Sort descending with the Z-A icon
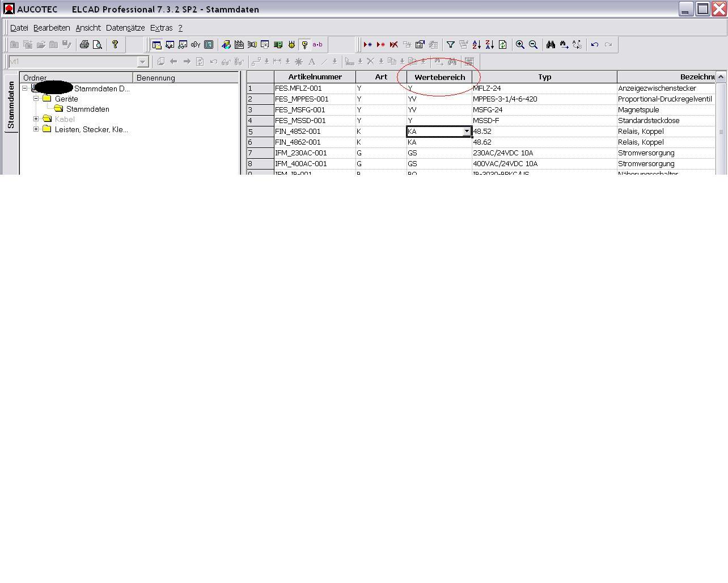The width and height of the screenshot is (728, 583). point(490,44)
